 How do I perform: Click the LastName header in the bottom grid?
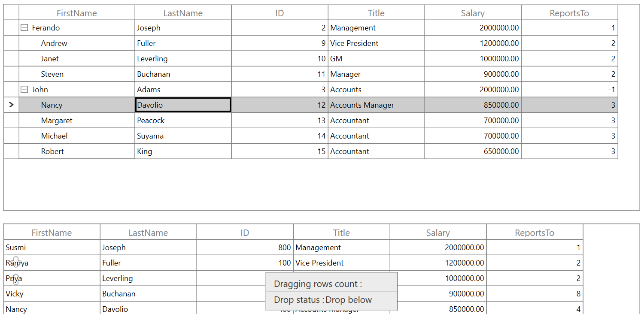[149, 232]
